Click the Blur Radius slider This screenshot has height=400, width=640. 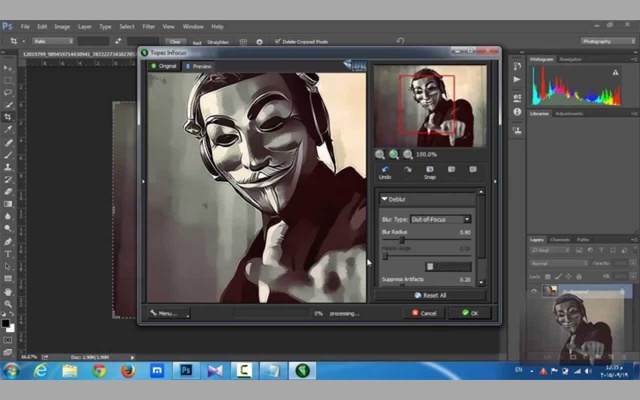pos(403,240)
